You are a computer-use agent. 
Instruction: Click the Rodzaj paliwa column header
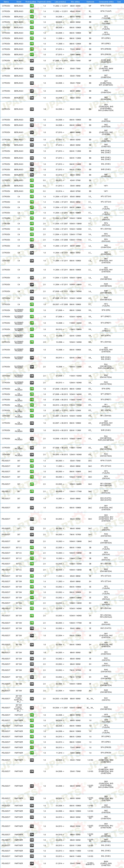pos(31,2)
